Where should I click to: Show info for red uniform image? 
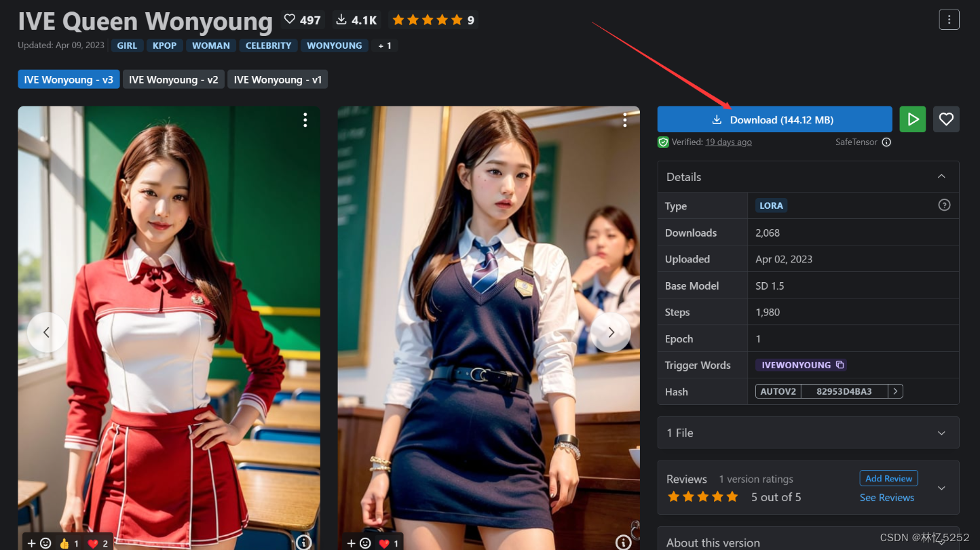point(304,542)
